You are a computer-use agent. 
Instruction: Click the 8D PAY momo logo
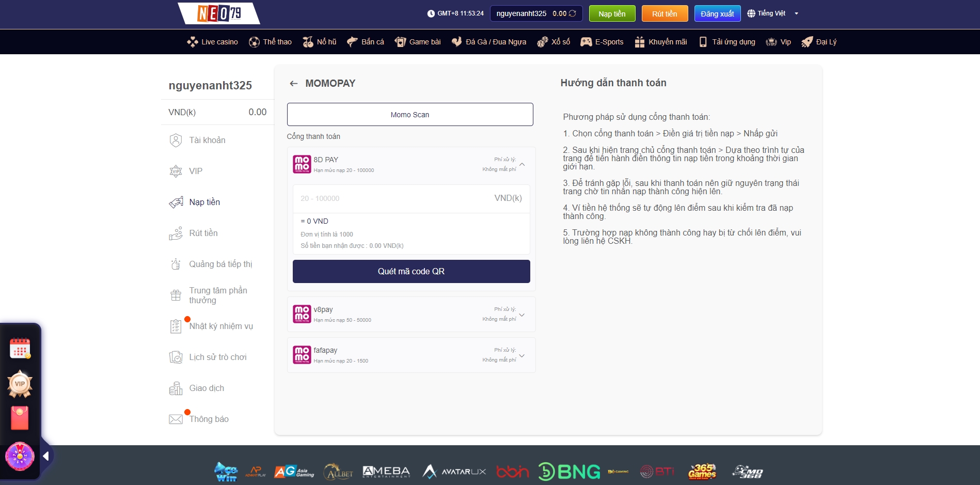point(302,164)
